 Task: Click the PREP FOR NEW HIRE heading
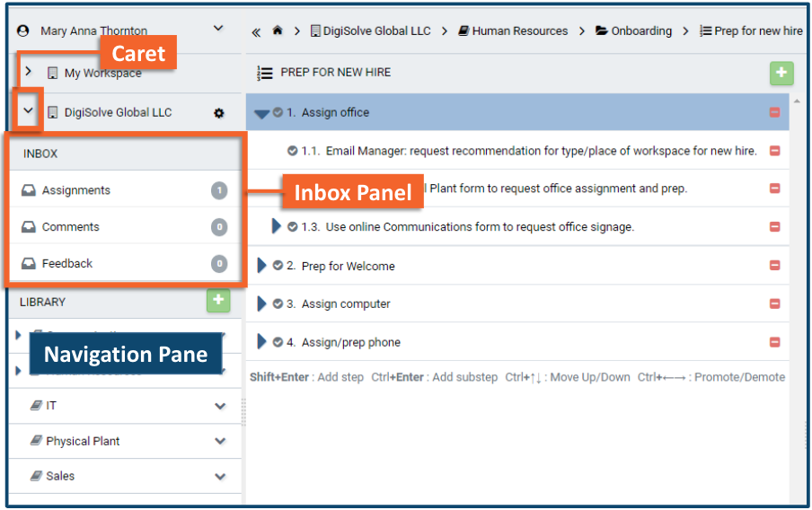(336, 73)
